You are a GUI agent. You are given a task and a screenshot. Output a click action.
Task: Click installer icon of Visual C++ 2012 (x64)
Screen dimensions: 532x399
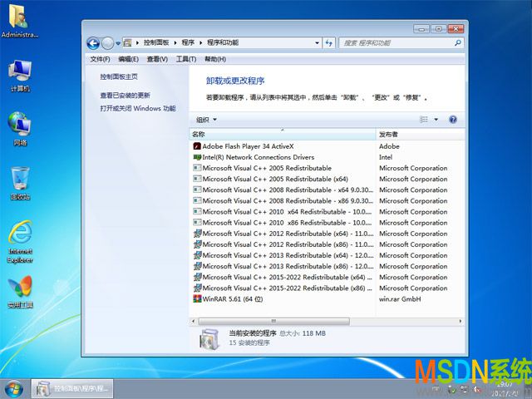[x=198, y=234]
